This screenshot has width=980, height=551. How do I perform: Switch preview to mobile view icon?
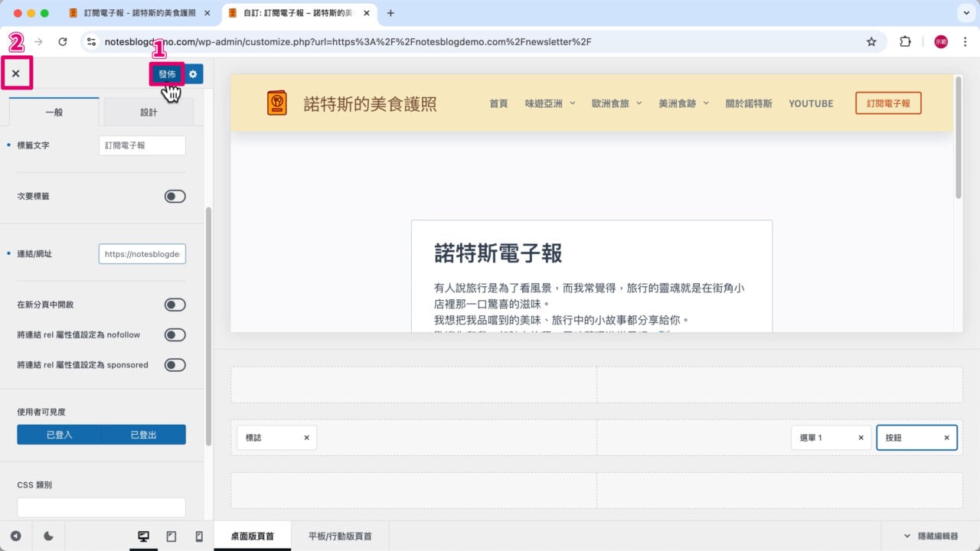198,536
